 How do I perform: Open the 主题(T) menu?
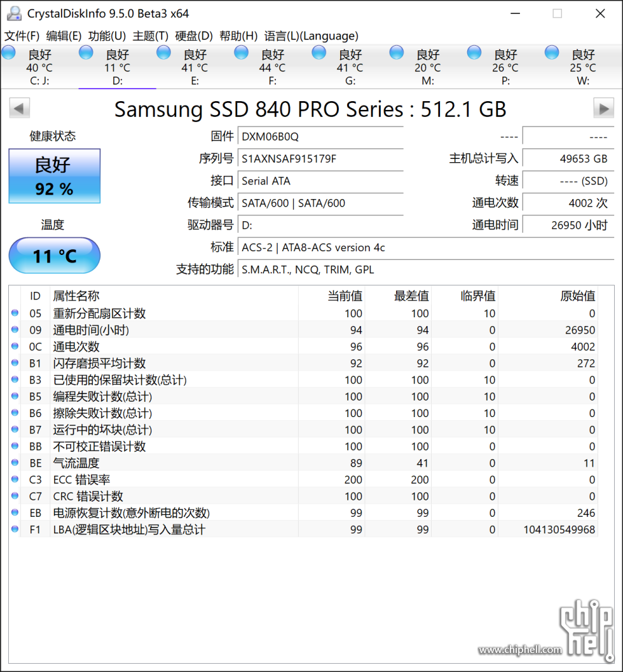point(151,36)
